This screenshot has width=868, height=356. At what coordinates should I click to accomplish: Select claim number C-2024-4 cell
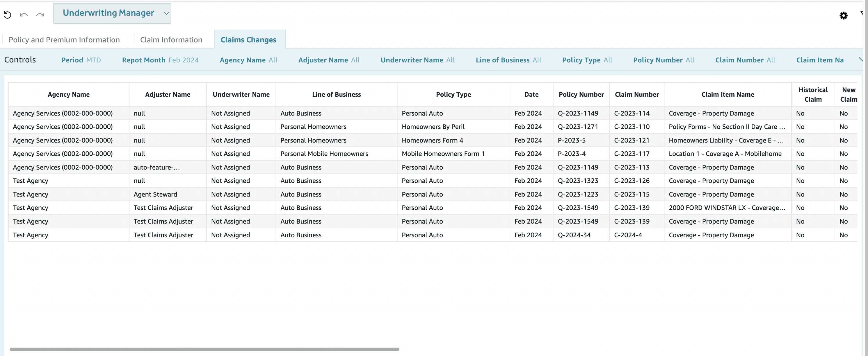[628, 235]
